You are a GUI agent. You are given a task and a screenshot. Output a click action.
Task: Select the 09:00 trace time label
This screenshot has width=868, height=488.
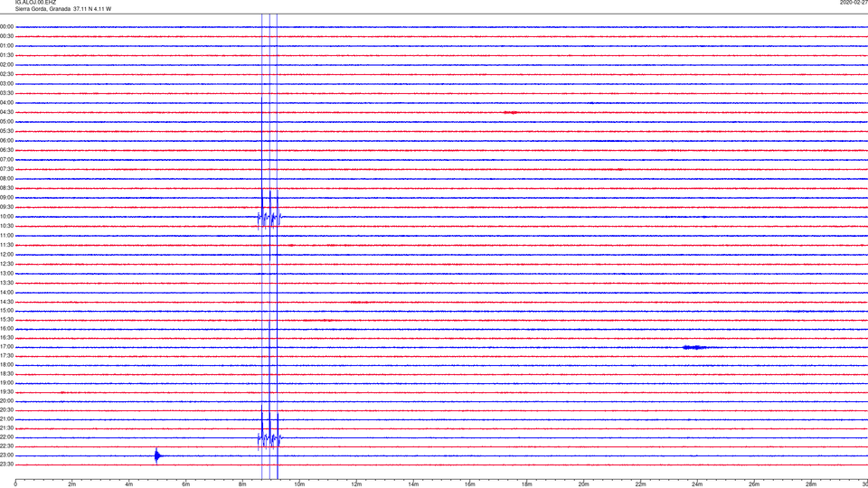click(x=6, y=198)
